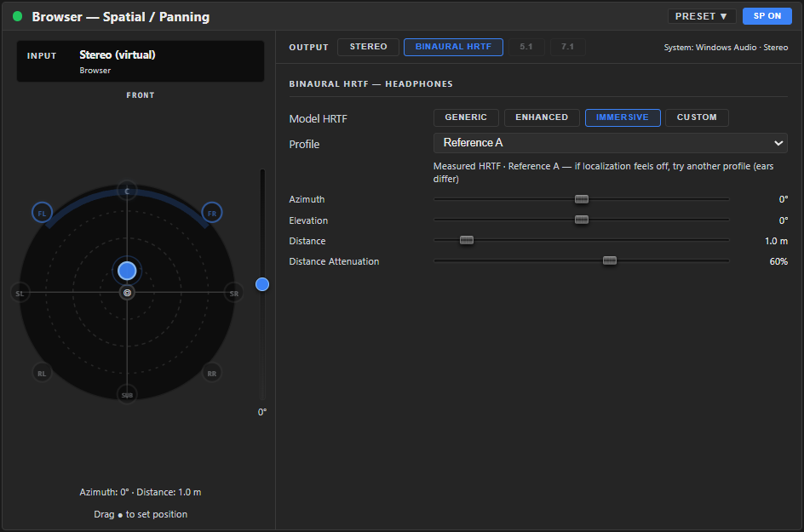The height and width of the screenshot is (532, 804).
Task: Switch output to BINAURAL HRTF tab
Action: tap(453, 47)
